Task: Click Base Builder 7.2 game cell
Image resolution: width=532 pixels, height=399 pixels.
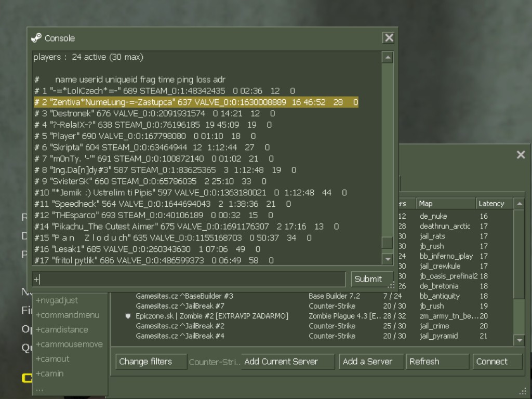Action: tap(334, 296)
